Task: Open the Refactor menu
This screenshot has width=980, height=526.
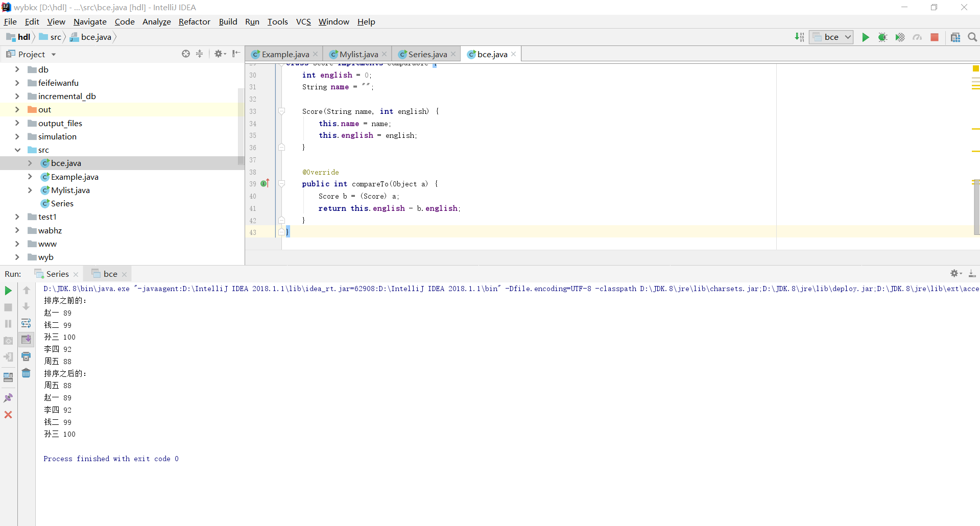Action: click(x=194, y=21)
